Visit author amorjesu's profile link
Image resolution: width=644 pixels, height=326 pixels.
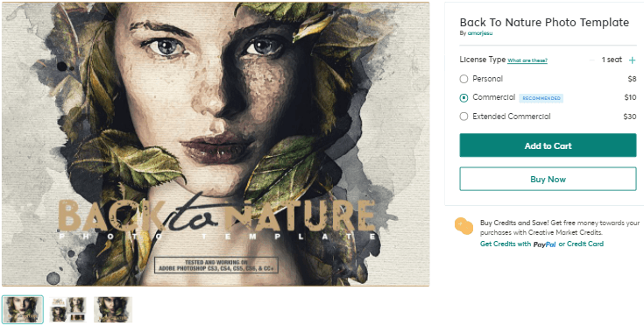[480, 33]
